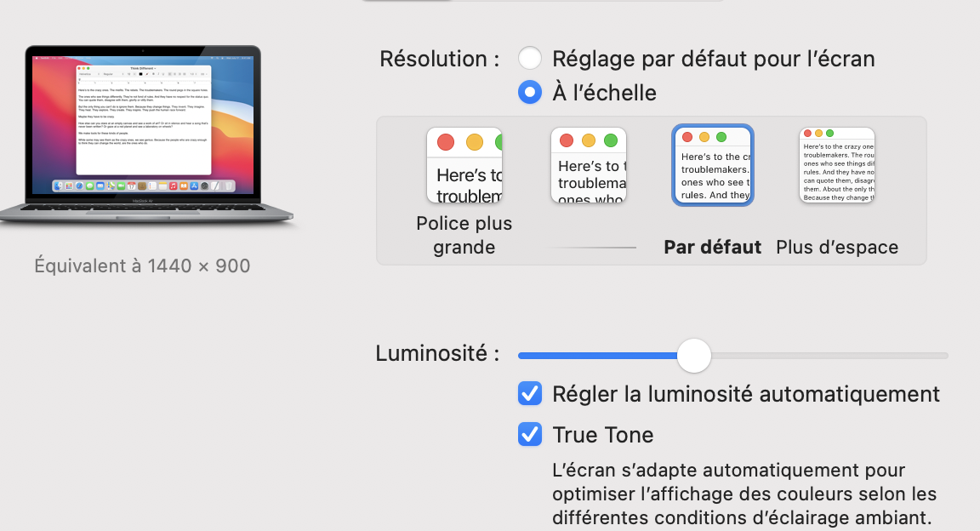Click the MacBook display preview image
The height and width of the screenshot is (531, 980).
145,128
